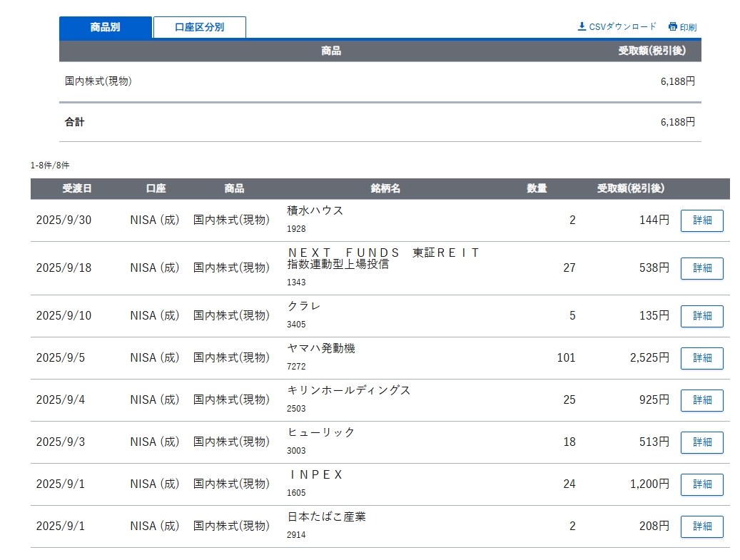Click stock code 3405

pos(296,325)
